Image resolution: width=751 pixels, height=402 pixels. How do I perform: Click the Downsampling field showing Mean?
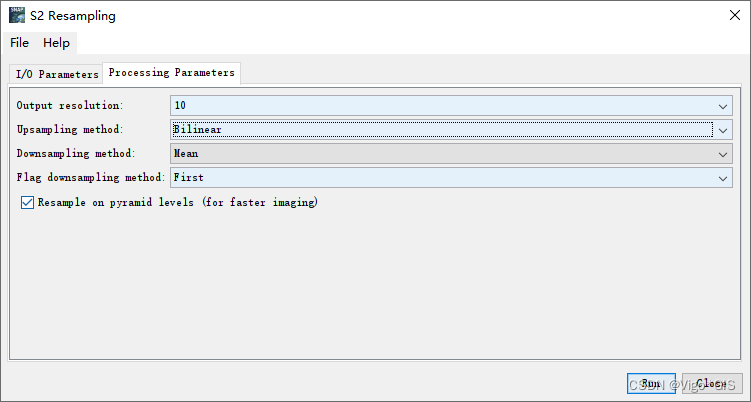[451, 153]
